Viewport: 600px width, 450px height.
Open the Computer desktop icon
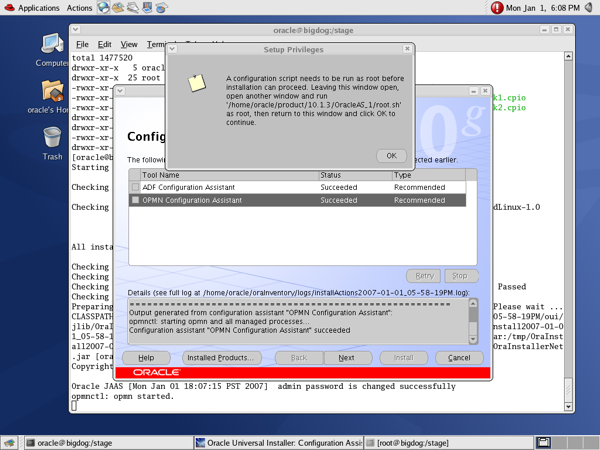52,50
